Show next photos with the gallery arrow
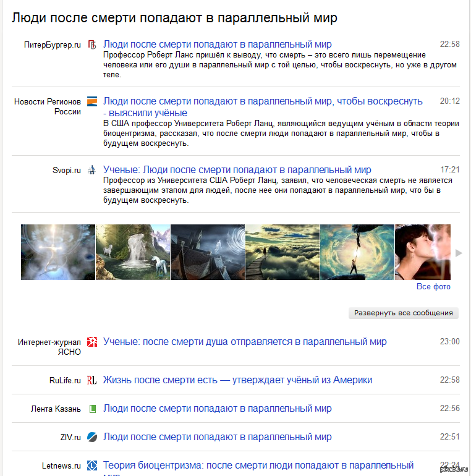 (x=459, y=253)
